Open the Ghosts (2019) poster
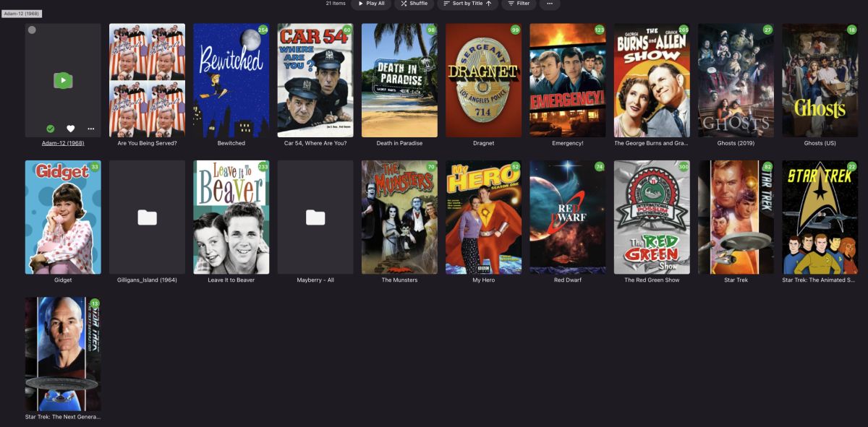 (x=736, y=80)
